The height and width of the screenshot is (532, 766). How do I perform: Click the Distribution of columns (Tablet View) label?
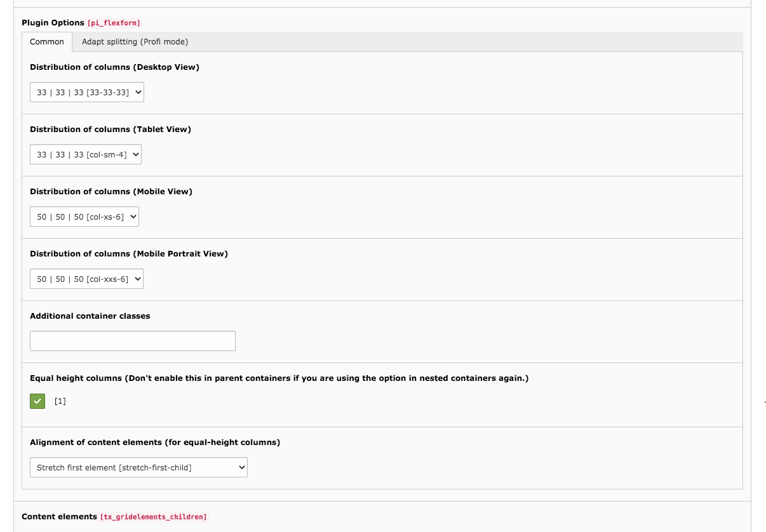click(110, 129)
